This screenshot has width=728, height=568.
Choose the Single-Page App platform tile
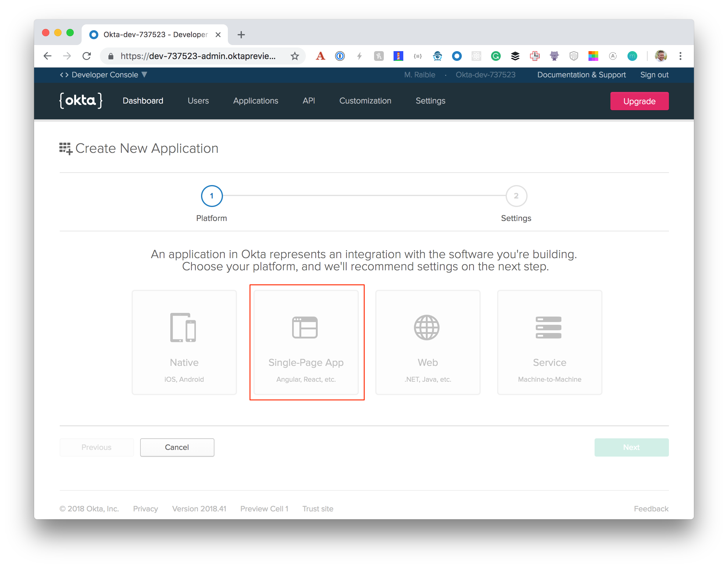[x=306, y=342]
